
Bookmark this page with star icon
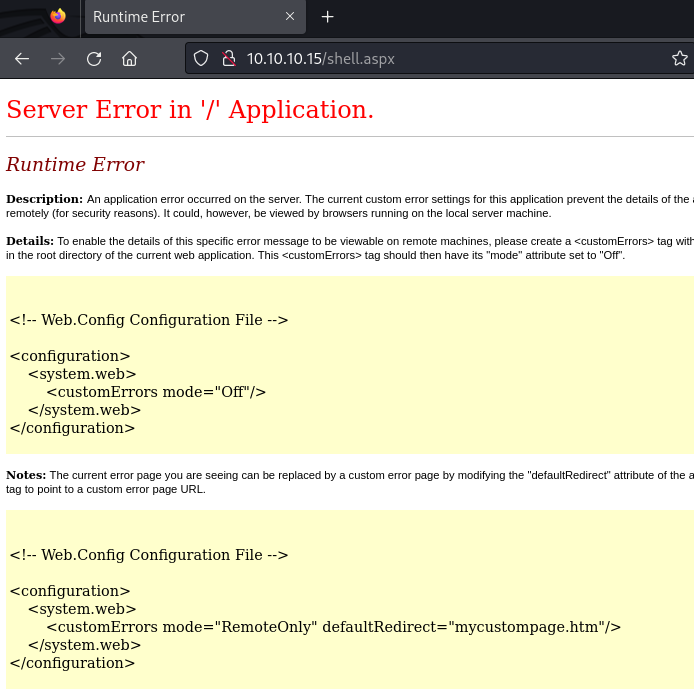[679, 58]
